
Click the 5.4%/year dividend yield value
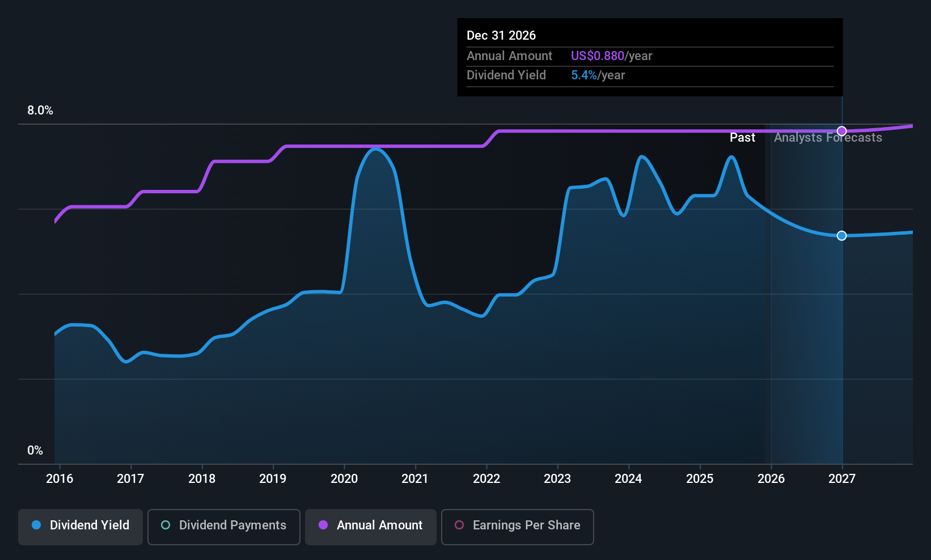coord(598,75)
